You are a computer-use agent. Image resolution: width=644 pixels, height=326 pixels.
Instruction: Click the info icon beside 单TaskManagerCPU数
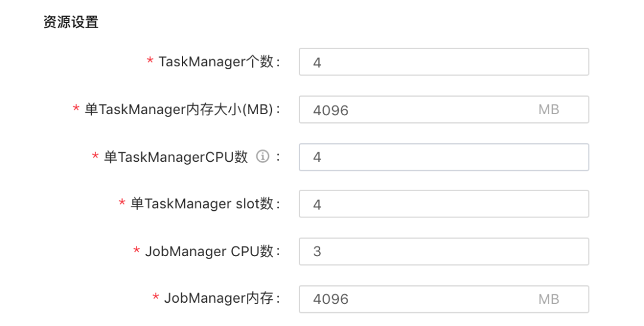(263, 156)
